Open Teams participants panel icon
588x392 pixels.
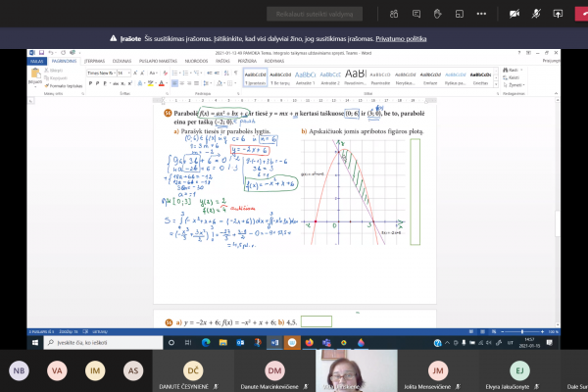click(x=394, y=15)
